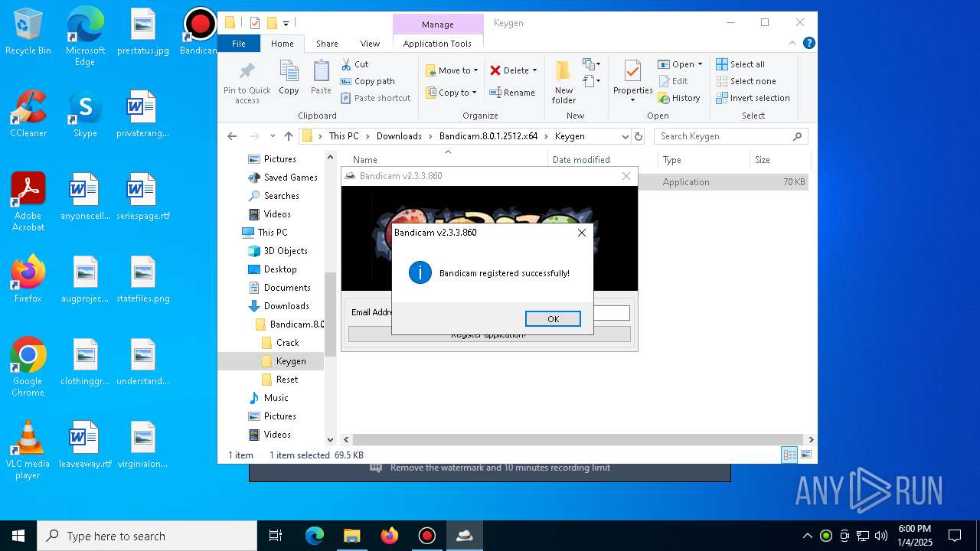Select the Cut command
This screenshot has height=551, width=980.
354,64
